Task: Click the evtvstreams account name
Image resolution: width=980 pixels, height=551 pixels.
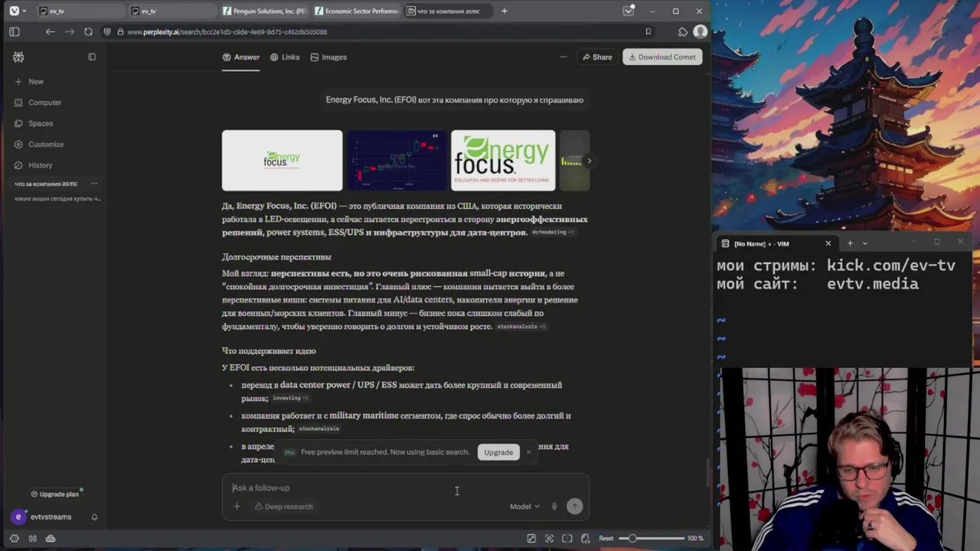Action: point(51,517)
